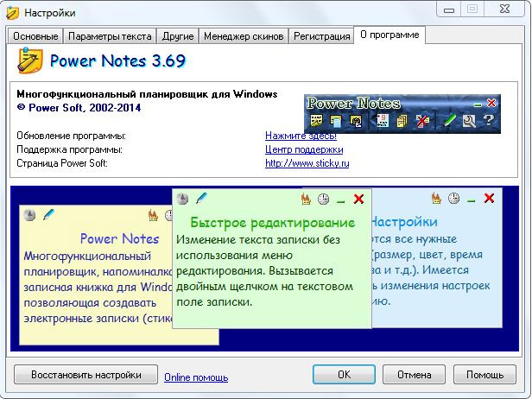Close the Настройки window
Image resolution: width=532 pixels, height=399 pixels.
(505, 9)
